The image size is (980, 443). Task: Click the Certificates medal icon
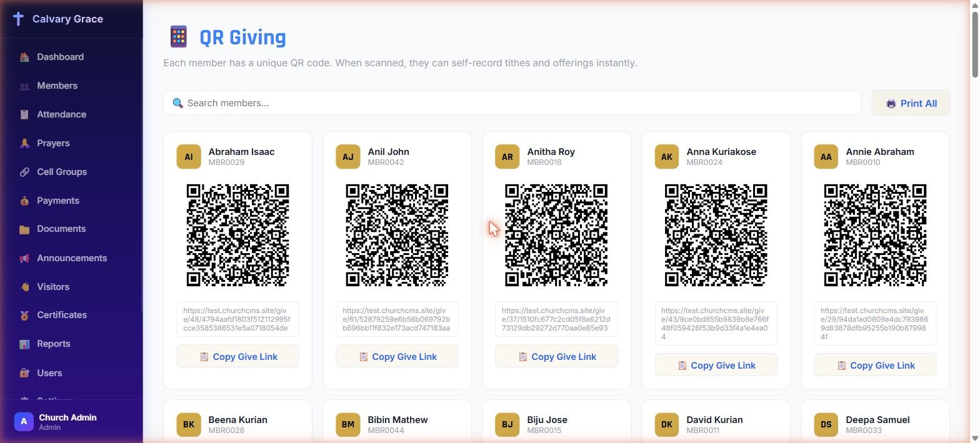click(24, 316)
